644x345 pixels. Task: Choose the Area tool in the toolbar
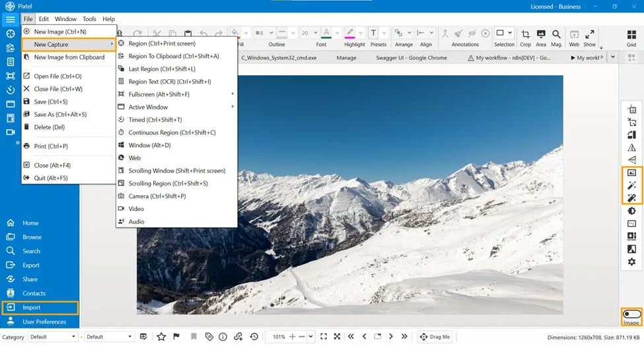541,38
